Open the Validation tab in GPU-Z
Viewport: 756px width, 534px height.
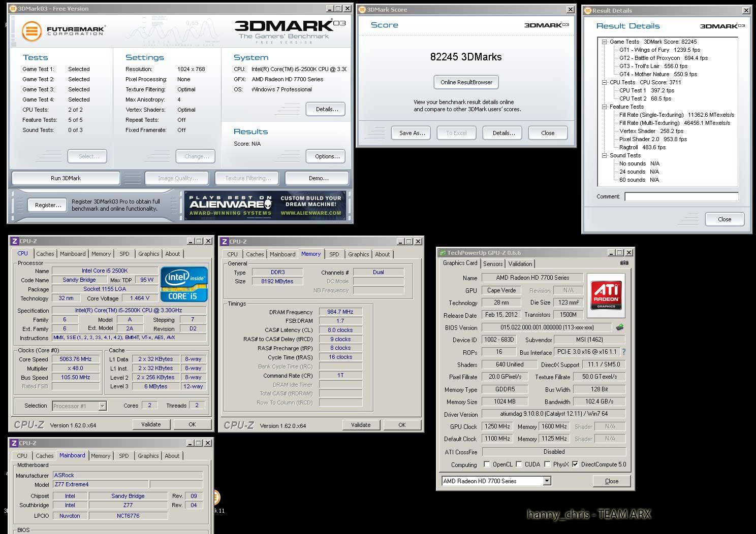coord(520,263)
